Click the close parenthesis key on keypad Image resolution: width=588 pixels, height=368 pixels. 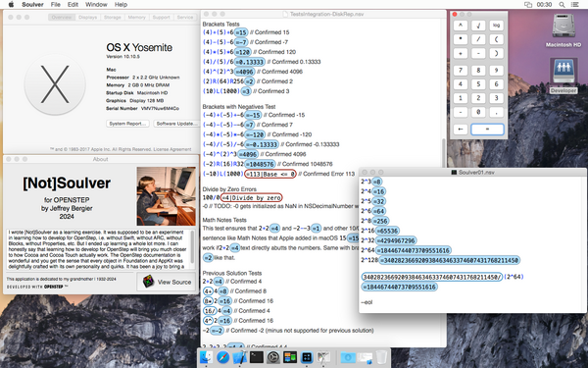click(496, 53)
